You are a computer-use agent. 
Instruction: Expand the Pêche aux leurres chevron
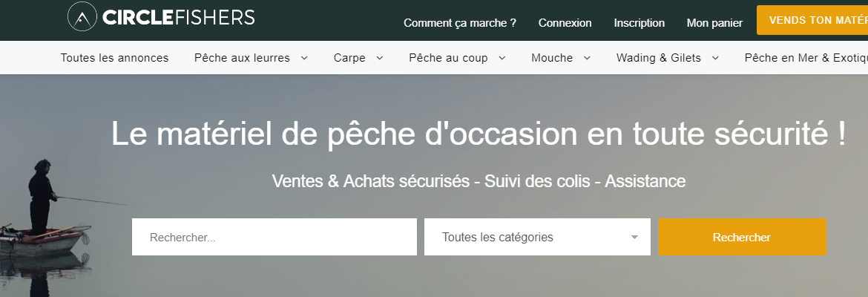point(304,58)
